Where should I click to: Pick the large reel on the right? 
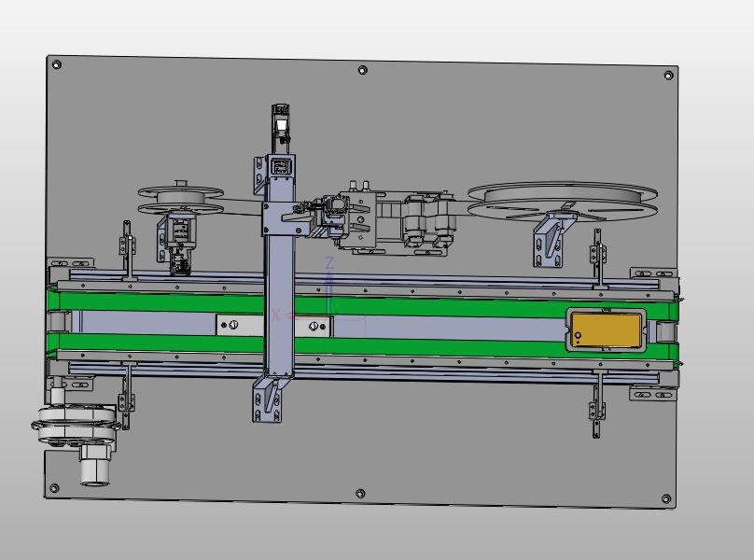563,201
